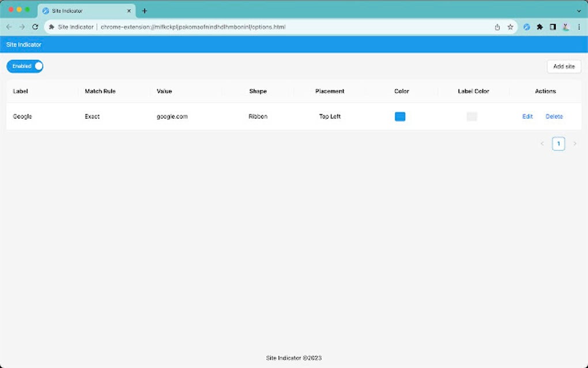Click the Add site button
Viewport: 588px width, 368px height.
click(564, 66)
